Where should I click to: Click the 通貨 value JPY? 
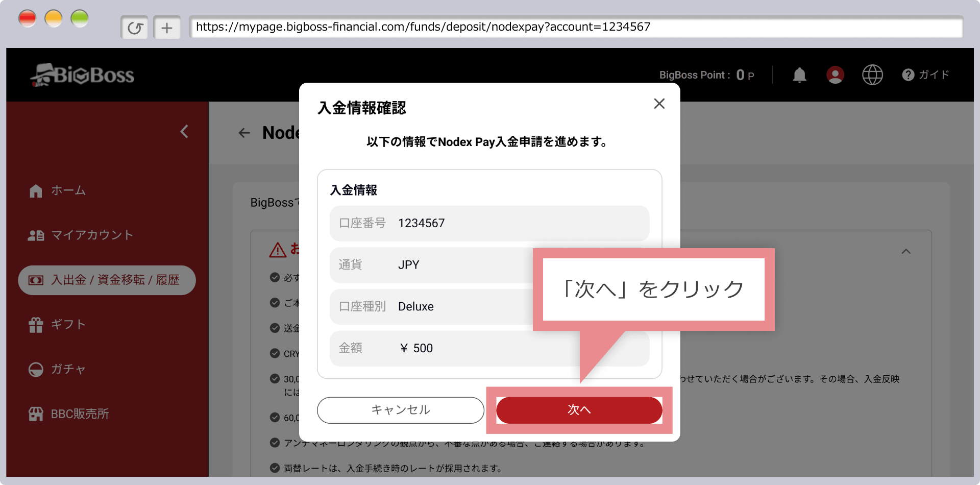click(409, 265)
